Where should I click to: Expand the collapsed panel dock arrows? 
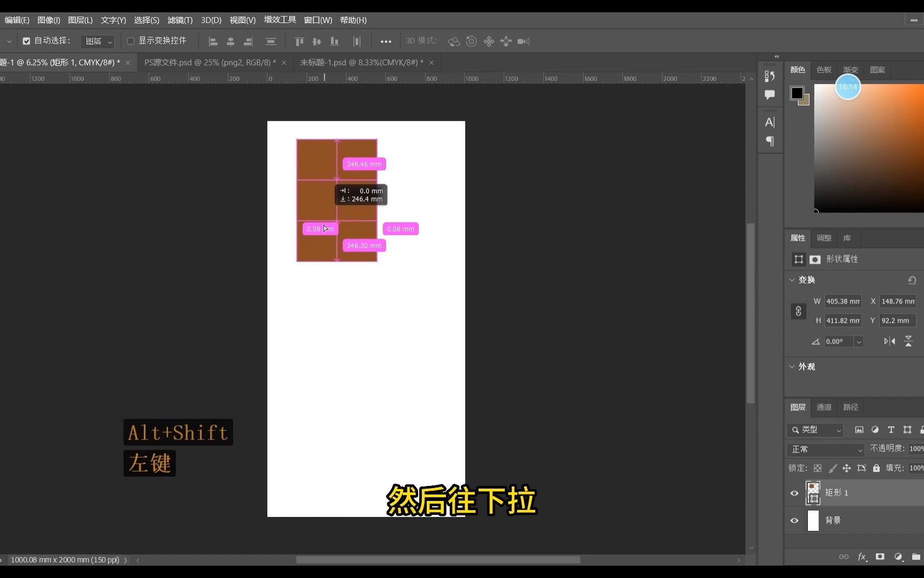click(776, 56)
